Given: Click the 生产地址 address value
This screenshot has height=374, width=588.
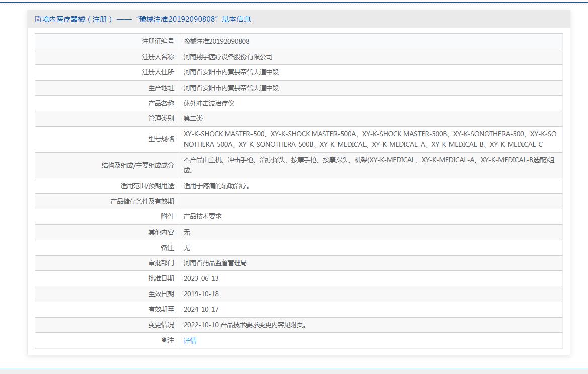Looking at the screenshot, I should click(x=231, y=88).
